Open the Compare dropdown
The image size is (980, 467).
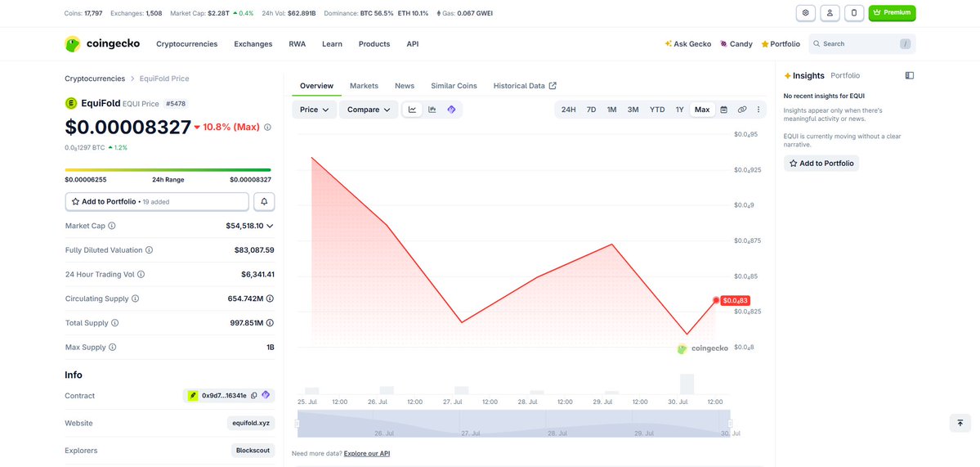pyautogui.click(x=369, y=110)
